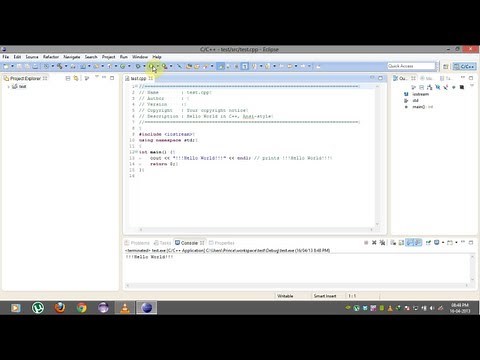The height and width of the screenshot is (360, 480).
Task: Open the Help menu
Action: click(x=157, y=57)
